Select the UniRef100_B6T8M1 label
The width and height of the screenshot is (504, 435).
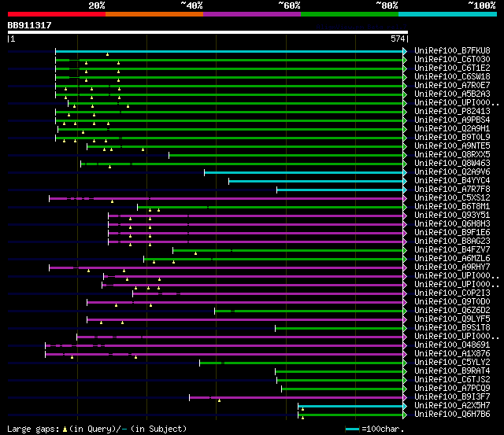[452, 207]
